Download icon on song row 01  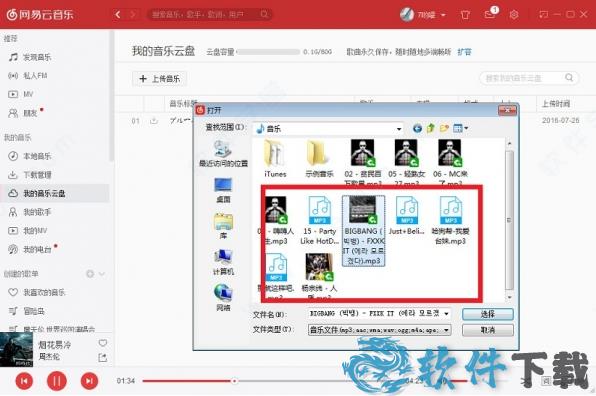pos(154,121)
